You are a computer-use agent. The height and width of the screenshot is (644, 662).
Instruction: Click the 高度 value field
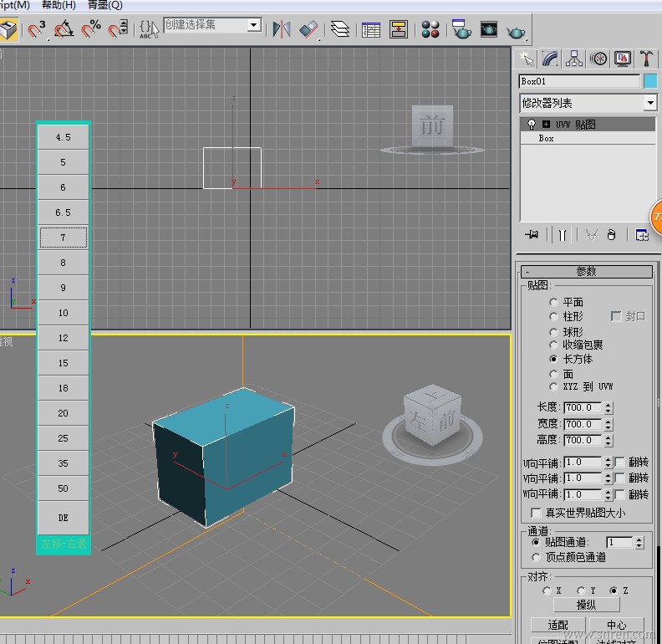click(x=583, y=440)
